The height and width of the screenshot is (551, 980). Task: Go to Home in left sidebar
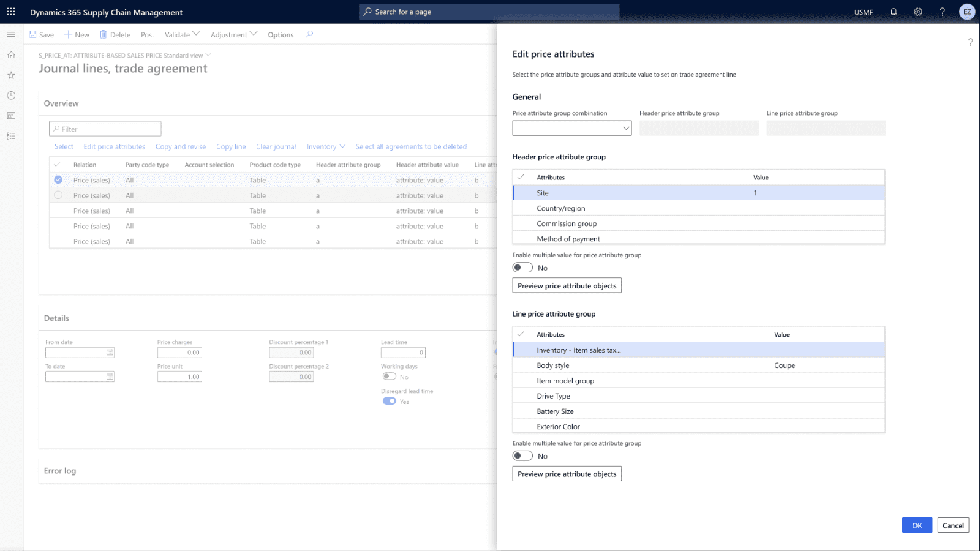11,55
